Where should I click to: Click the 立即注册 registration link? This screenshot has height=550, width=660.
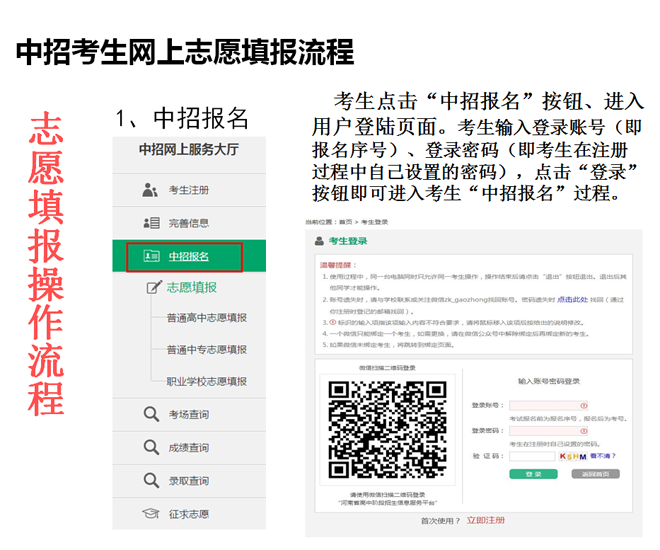click(x=485, y=521)
